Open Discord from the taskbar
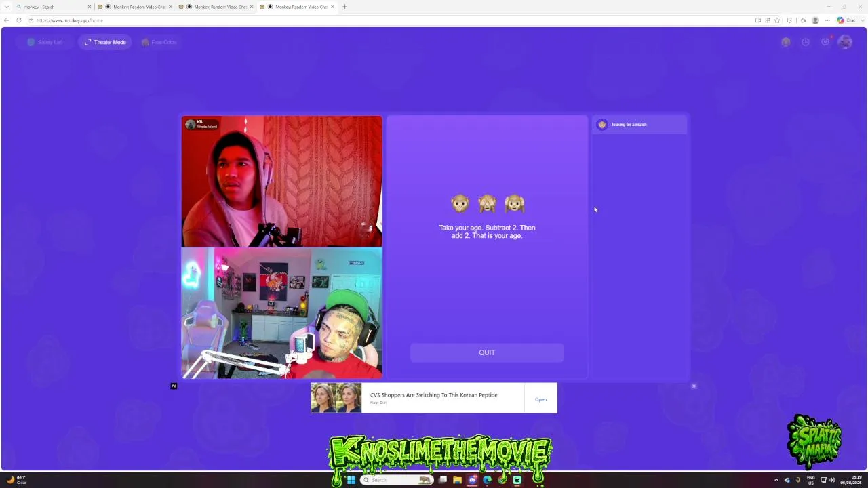This screenshot has height=488, width=868. [473, 480]
